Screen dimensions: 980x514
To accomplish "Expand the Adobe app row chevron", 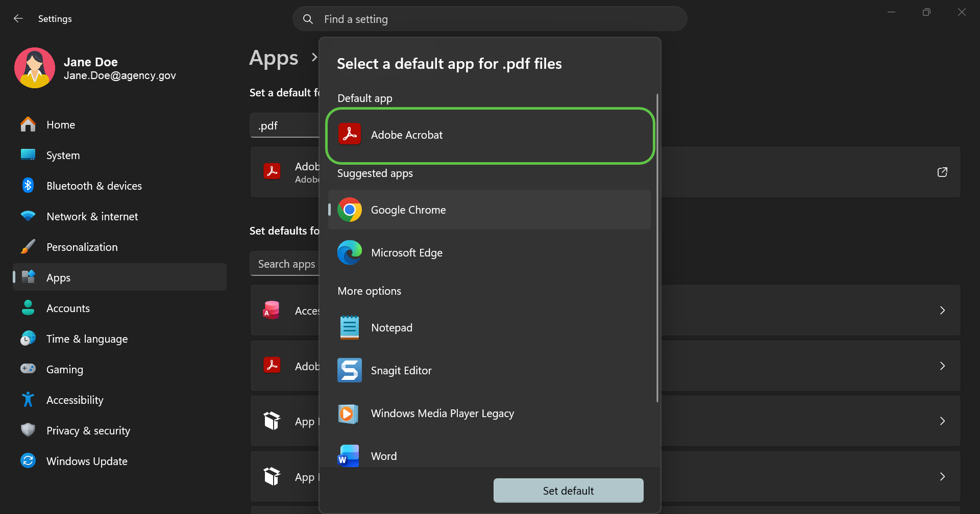I will point(942,366).
